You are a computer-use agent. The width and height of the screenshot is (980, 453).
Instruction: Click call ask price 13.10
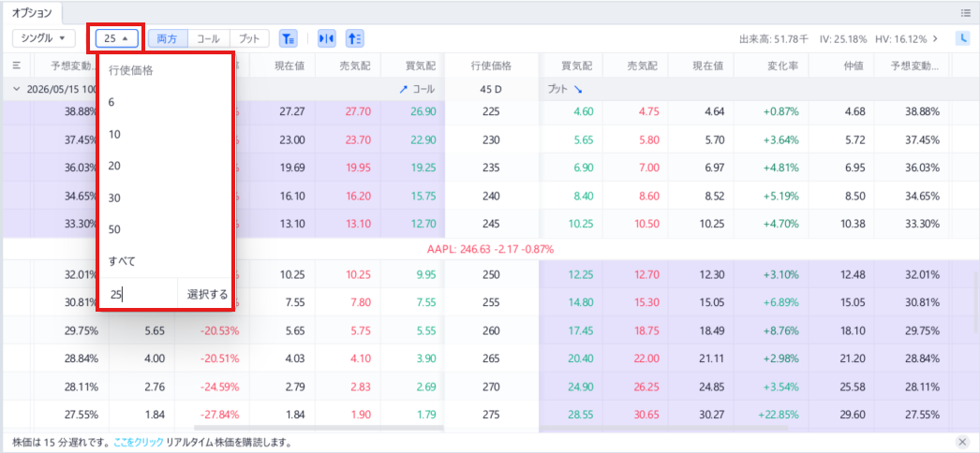click(358, 226)
